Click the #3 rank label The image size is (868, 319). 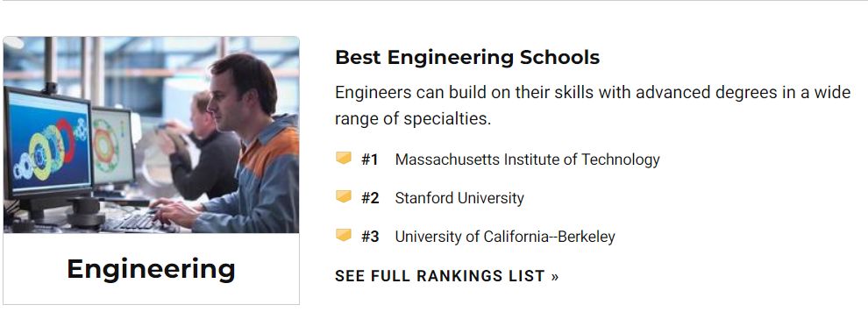tap(370, 237)
